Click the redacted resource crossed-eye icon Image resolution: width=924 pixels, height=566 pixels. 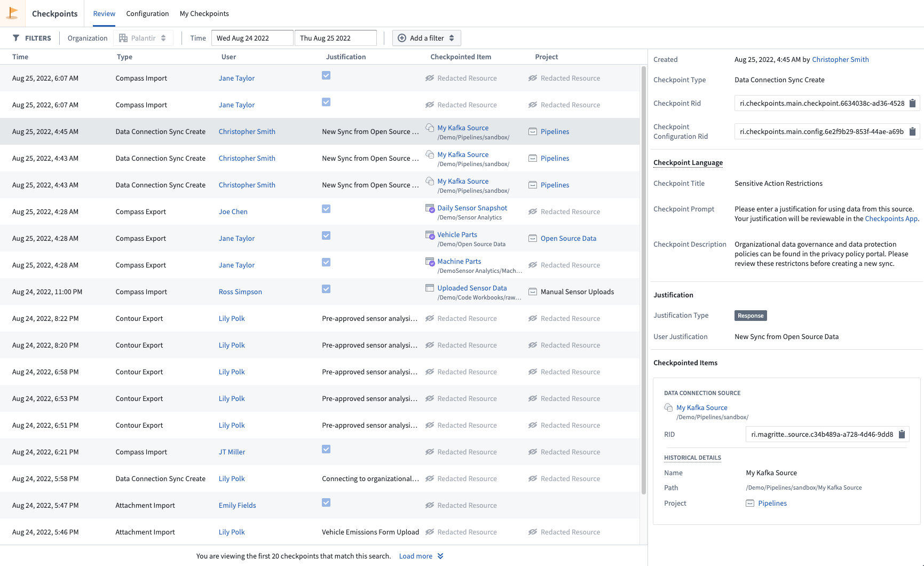[429, 78]
